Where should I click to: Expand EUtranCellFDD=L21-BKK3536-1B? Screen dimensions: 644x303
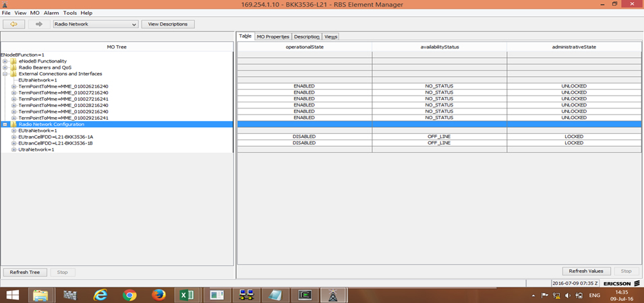(x=13, y=143)
